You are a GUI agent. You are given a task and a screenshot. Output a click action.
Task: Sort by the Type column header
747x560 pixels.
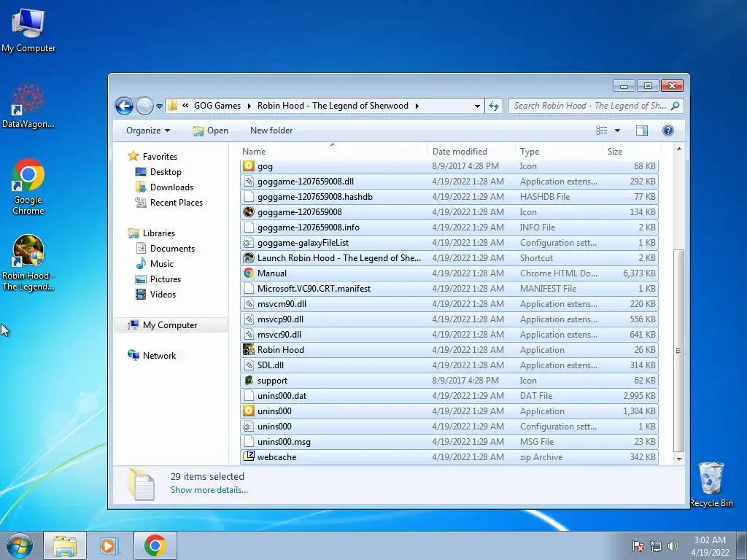[x=559, y=152]
